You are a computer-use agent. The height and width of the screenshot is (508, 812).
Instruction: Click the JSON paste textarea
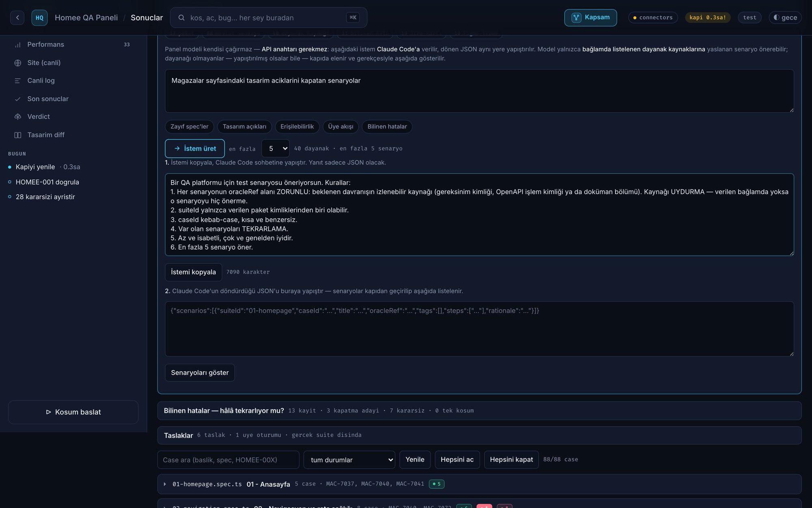point(479,329)
